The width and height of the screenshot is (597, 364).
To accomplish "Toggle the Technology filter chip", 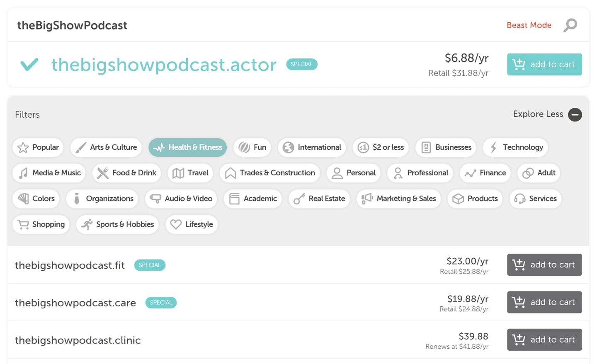I will 515,148.
